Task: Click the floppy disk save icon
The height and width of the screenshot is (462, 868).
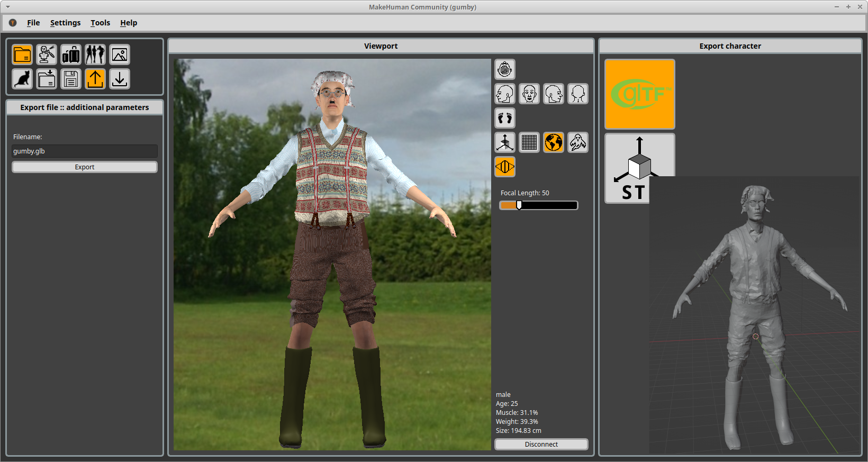Action: [71, 79]
